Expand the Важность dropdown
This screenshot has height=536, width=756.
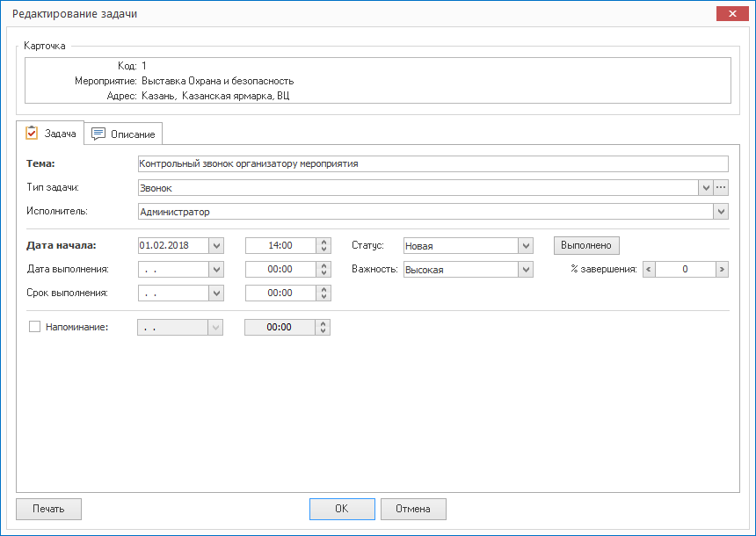(x=526, y=269)
